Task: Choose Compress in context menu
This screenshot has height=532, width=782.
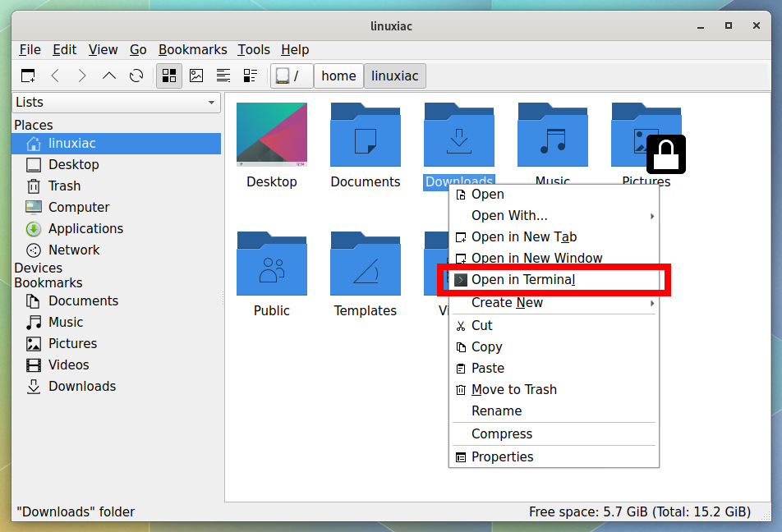Action: point(554,434)
